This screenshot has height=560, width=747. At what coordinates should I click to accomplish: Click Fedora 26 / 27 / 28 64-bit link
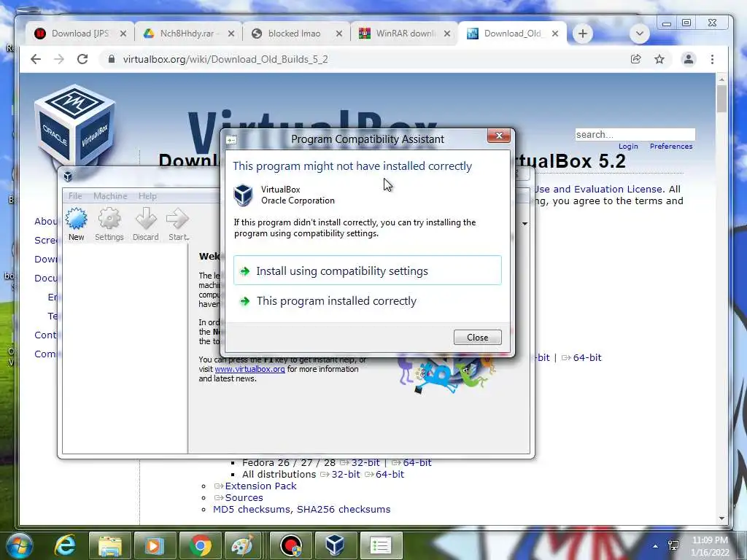pyautogui.click(x=417, y=462)
